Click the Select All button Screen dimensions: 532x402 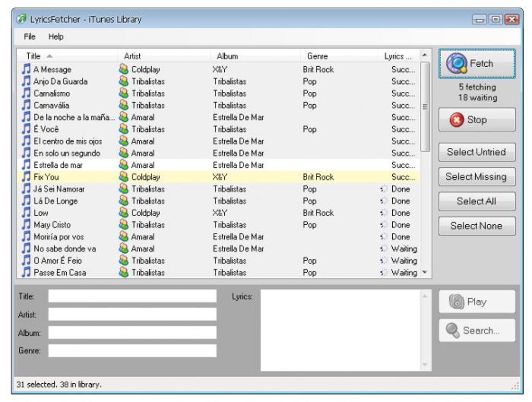[x=477, y=201]
